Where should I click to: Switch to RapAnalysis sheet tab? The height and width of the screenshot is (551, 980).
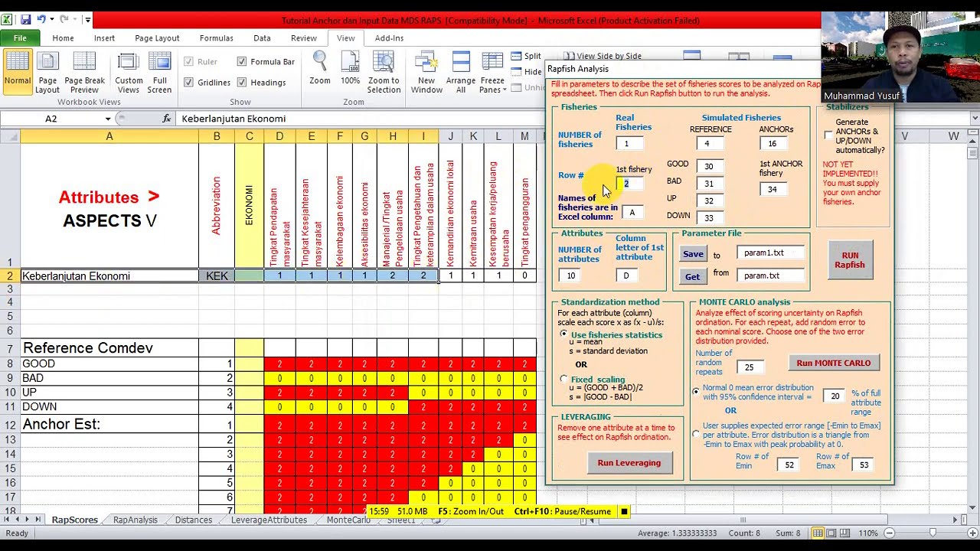pos(136,520)
